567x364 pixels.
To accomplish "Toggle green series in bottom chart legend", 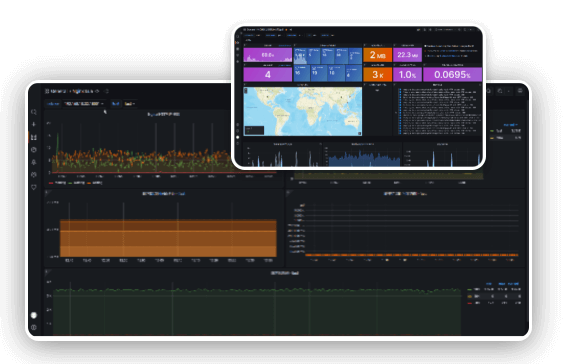I will coord(473,290).
